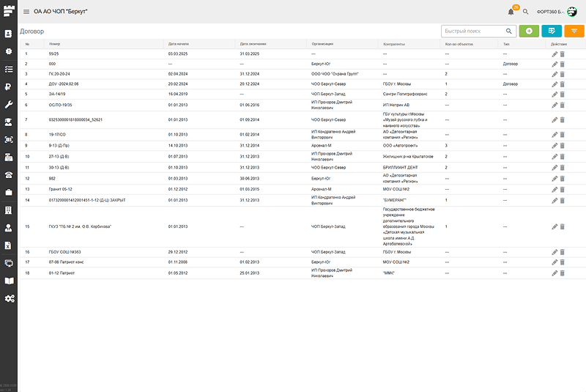Screen dimensions: 586x392
Task: Select cell ООО ЧОО "Охрана Групп"
Action: click(335, 74)
